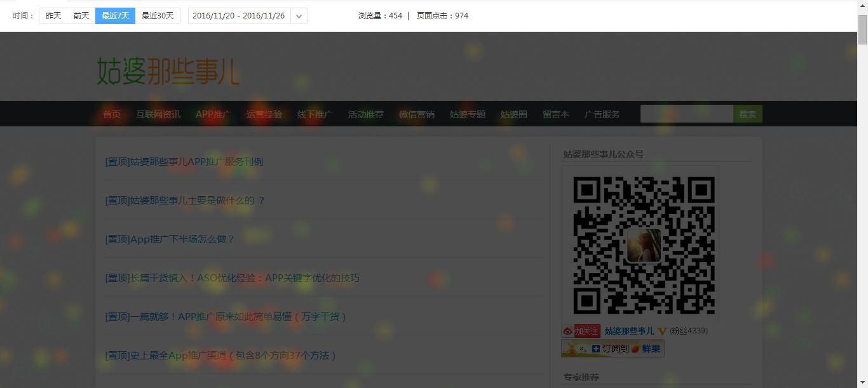Screen dimensions: 868x388
Task: Open the 姑婆专题 nav item
Action: click(x=468, y=114)
